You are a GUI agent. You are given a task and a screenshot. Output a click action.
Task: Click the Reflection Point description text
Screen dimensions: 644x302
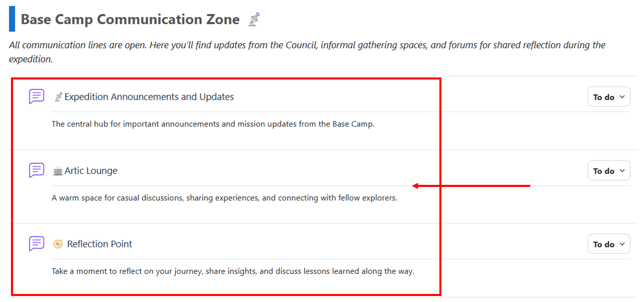tap(233, 271)
